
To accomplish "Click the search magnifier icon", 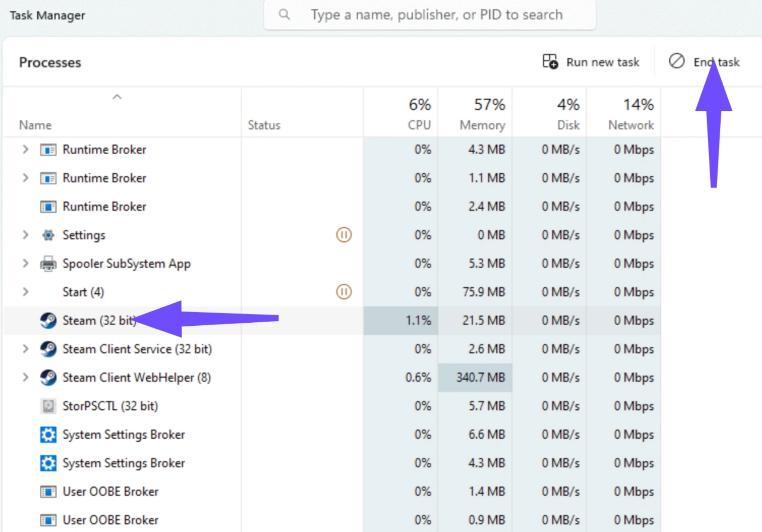I will click(284, 14).
